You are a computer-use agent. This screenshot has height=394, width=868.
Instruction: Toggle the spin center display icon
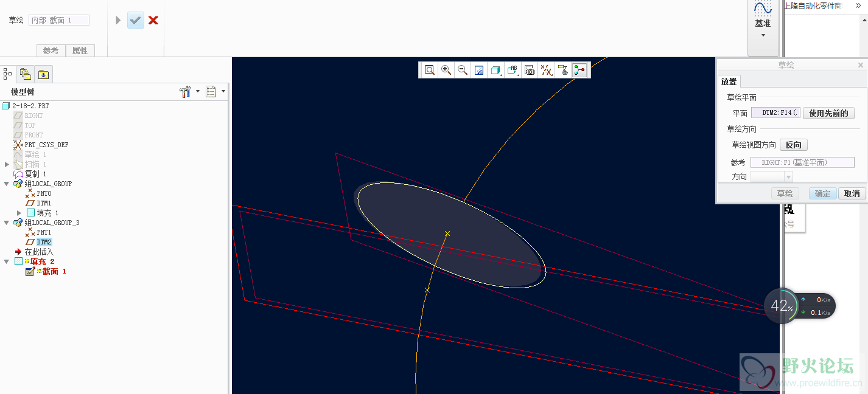[579, 70]
